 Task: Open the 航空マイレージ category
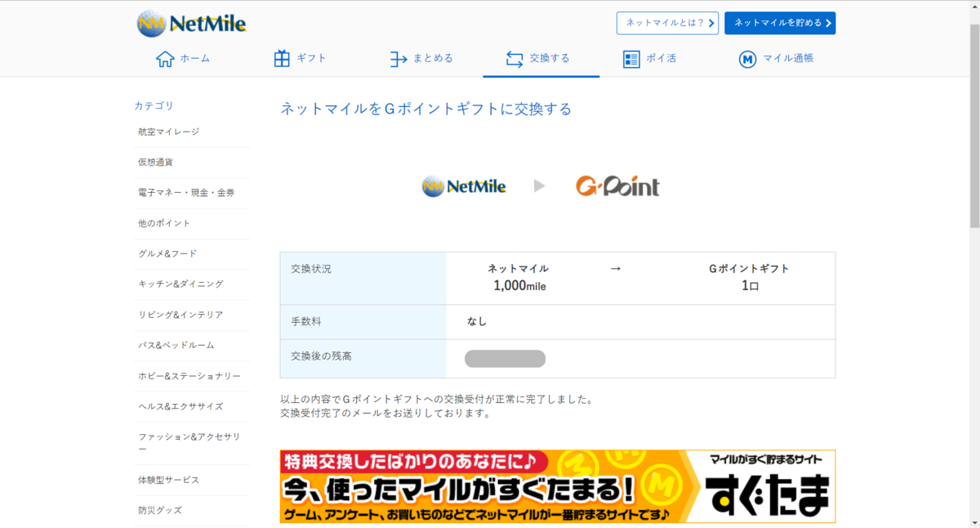[192, 132]
